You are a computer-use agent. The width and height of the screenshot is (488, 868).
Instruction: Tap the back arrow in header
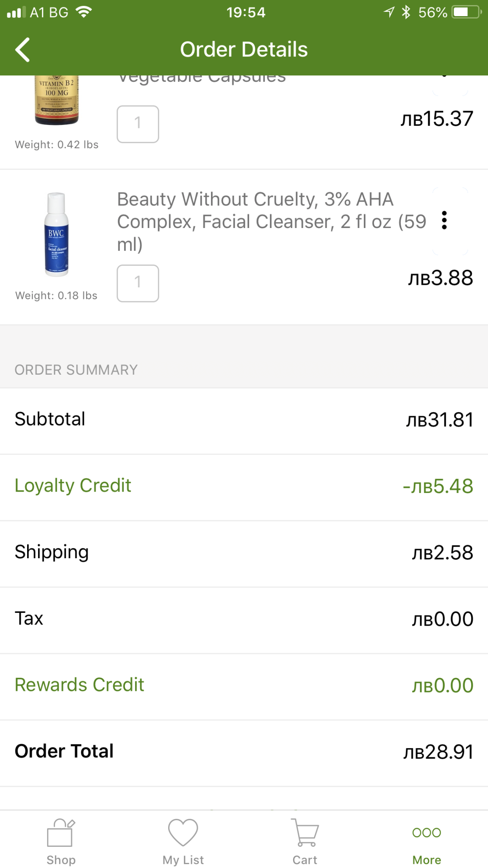[x=23, y=50]
